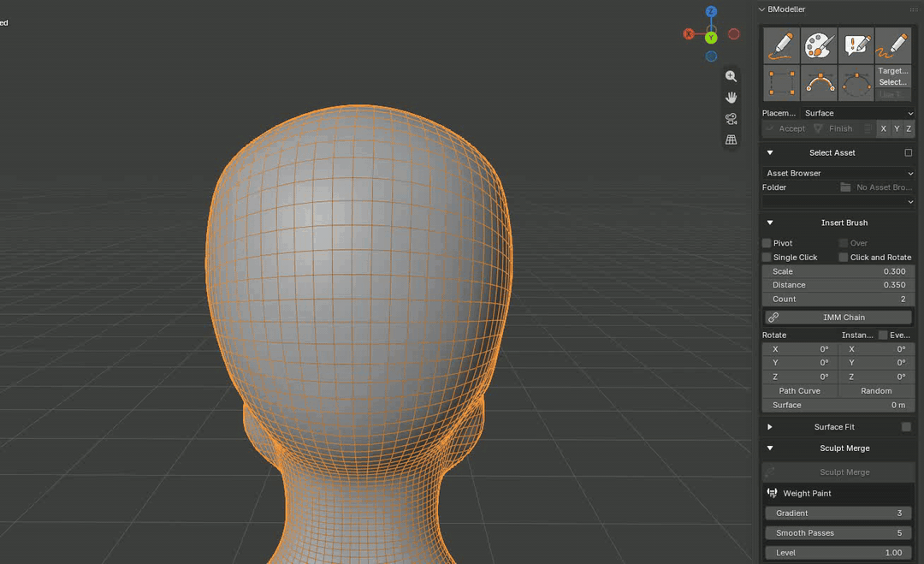Click the Select... button
Viewport: 924px width, 564px height.
pos(892,82)
